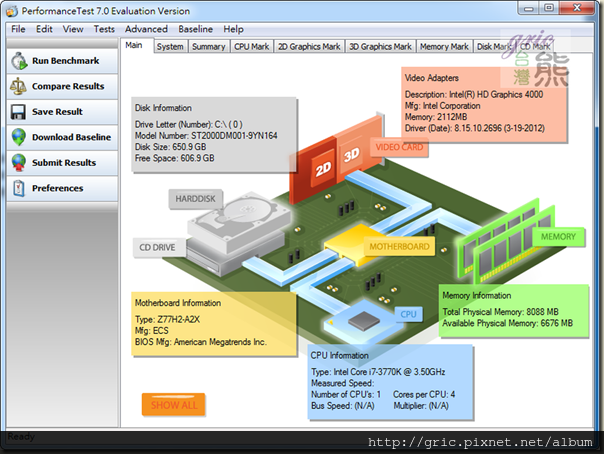Click the yellow motherboard chip illustration

click(x=354, y=245)
